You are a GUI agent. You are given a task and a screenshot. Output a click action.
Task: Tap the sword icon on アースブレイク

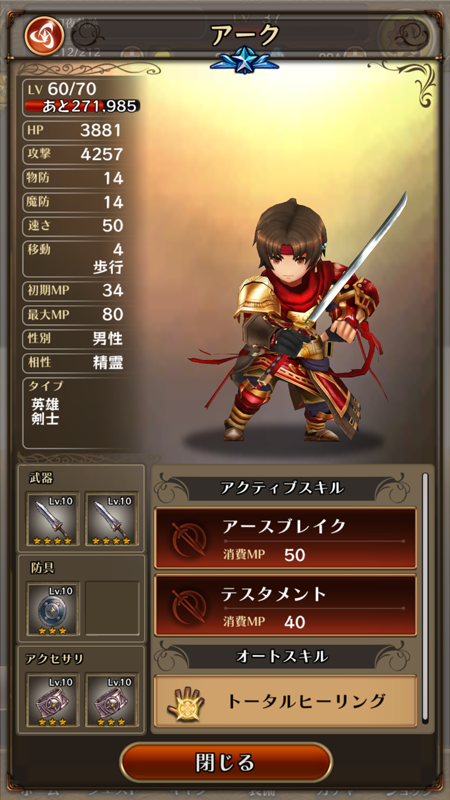coord(189,538)
